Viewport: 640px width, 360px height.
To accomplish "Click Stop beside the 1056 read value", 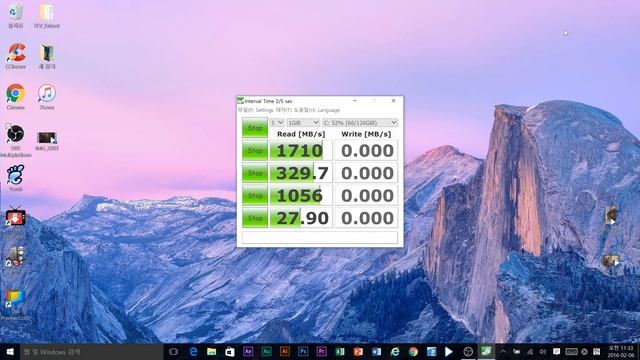I will pos(255,196).
